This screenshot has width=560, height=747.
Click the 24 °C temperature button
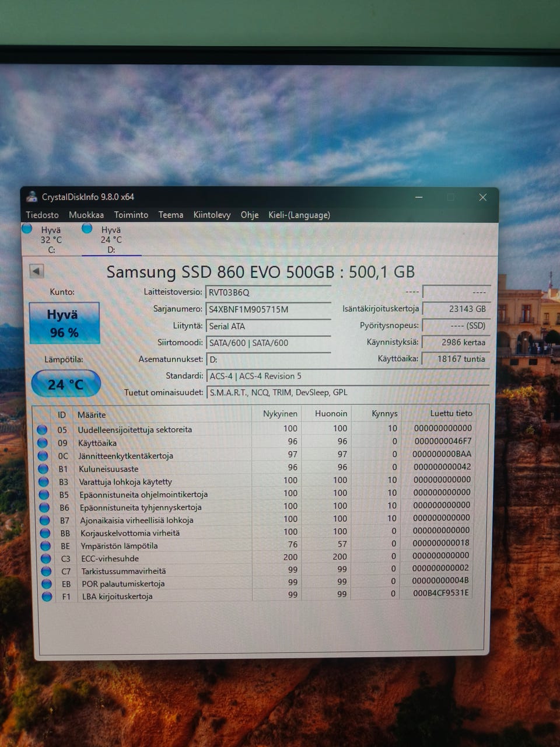65,384
